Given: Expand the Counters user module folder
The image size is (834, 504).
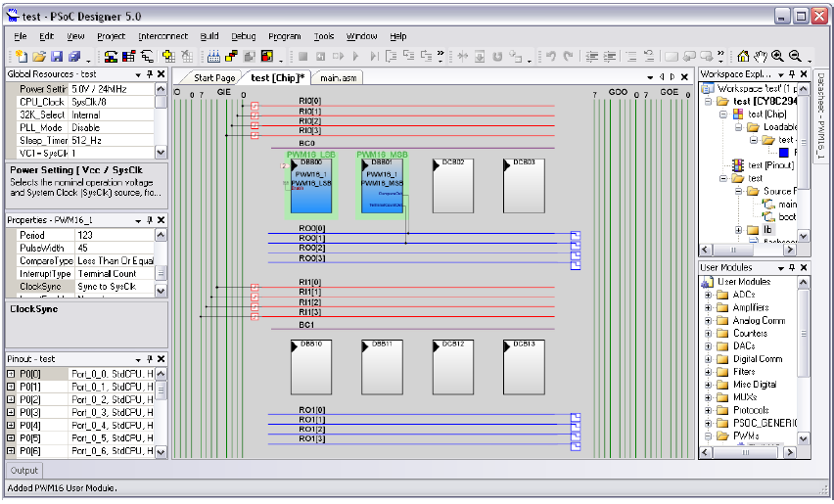Looking at the screenshot, I should [708, 334].
